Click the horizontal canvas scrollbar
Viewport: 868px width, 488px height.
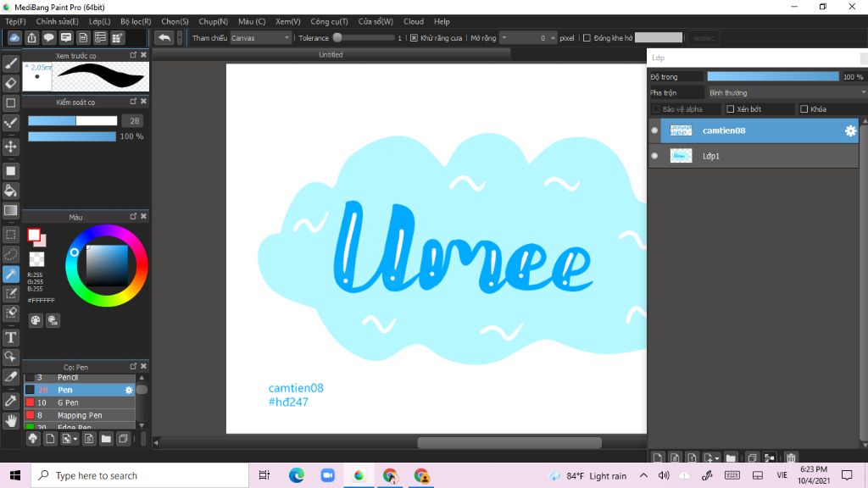click(509, 442)
